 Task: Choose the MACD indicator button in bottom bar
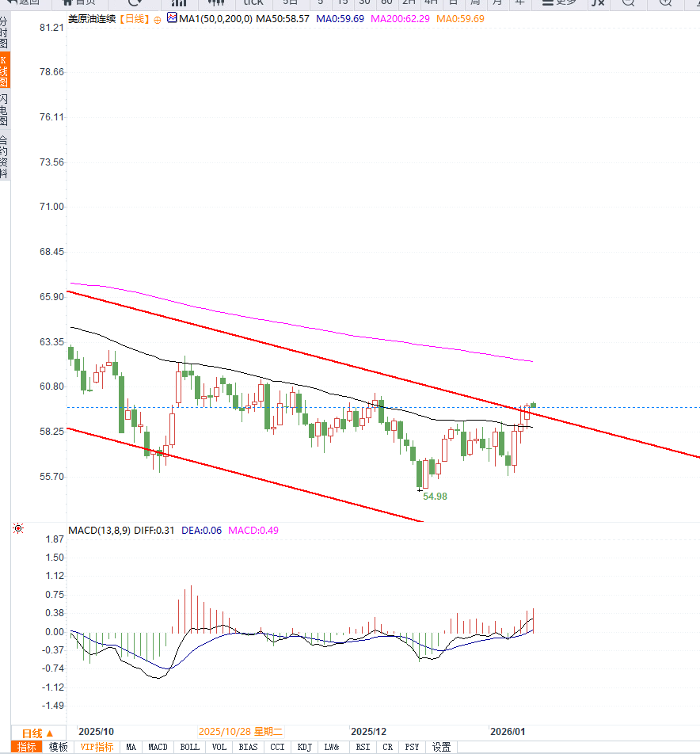pos(158,747)
